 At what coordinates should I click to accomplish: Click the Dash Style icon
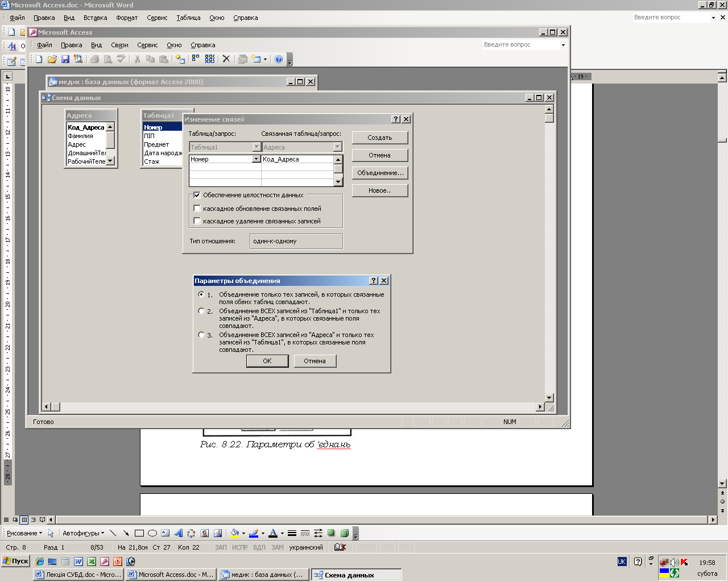click(305, 533)
